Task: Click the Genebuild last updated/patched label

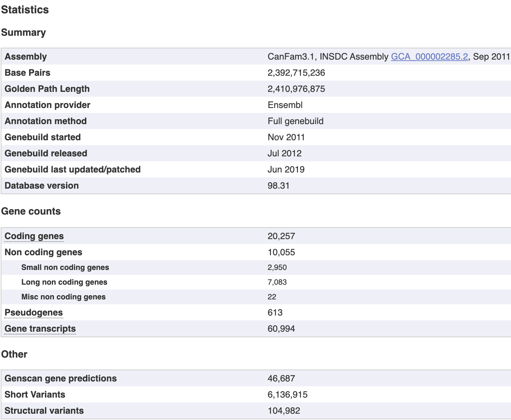Action: pos(72,169)
